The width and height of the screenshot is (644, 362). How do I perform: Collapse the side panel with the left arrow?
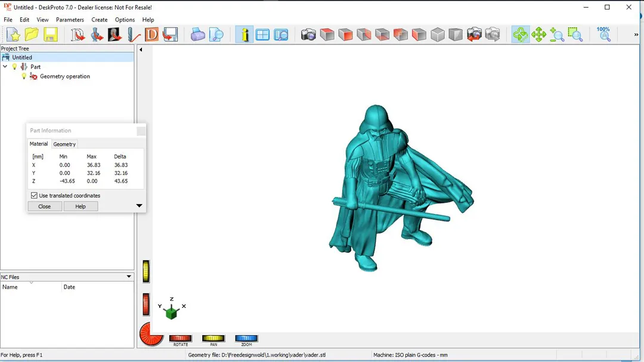[141, 49]
